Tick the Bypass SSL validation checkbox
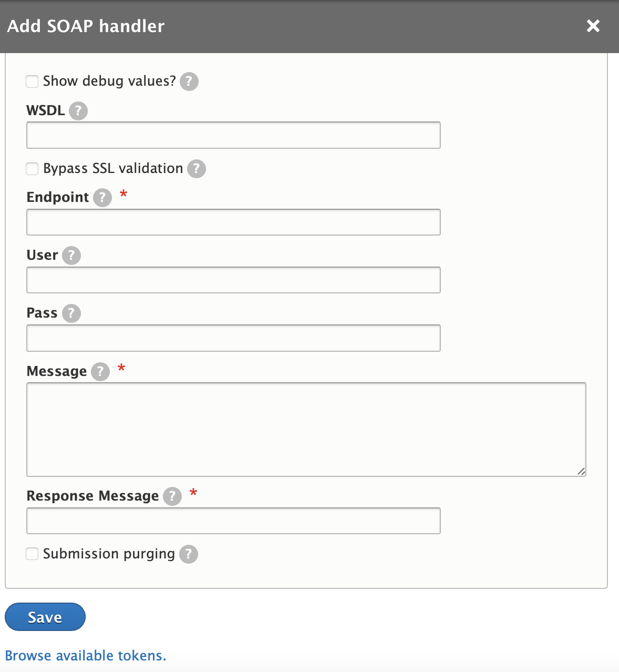Viewport: 619px width, 672px height. click(x=33, y=168)
